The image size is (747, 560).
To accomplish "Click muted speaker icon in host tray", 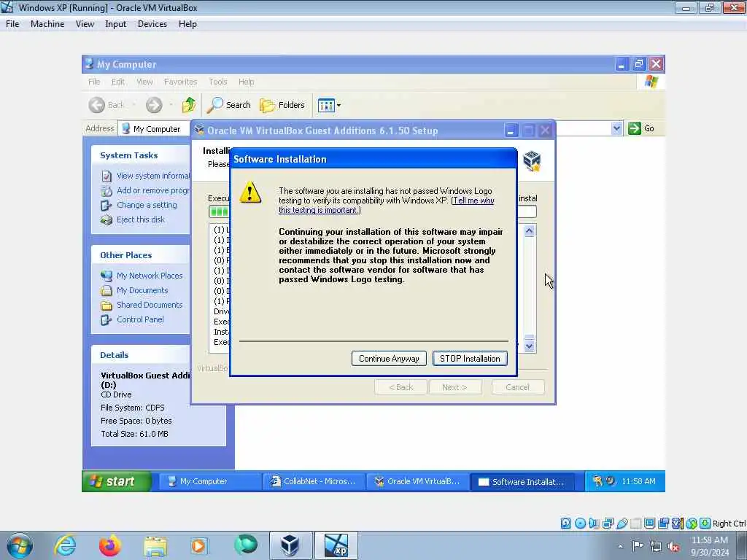I will [673, 547].
